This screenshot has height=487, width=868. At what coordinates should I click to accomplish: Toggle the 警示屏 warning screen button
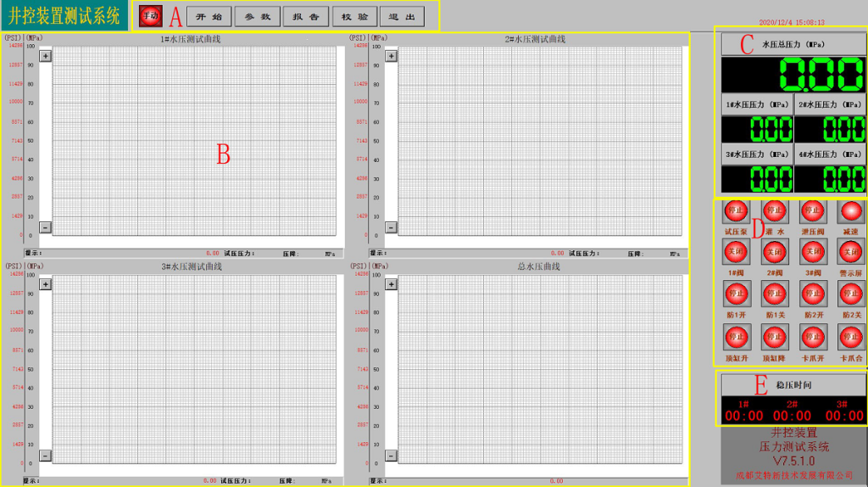click(850, 252)
